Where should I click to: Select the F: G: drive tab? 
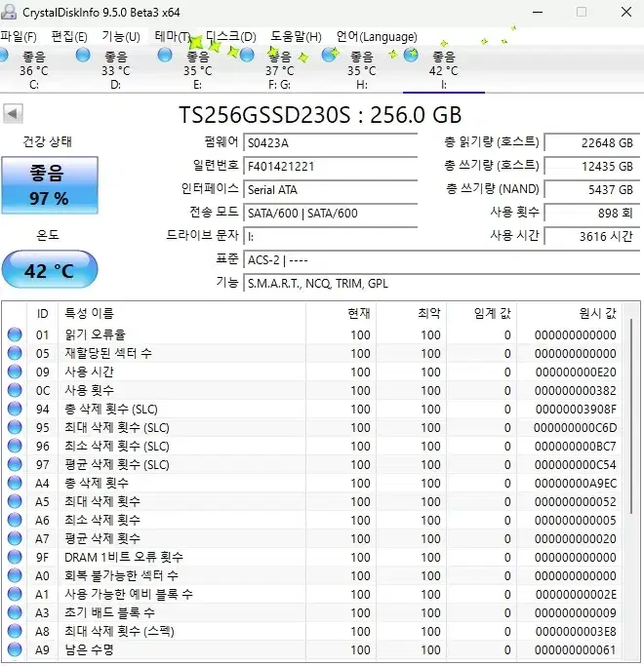click(279, 69)
